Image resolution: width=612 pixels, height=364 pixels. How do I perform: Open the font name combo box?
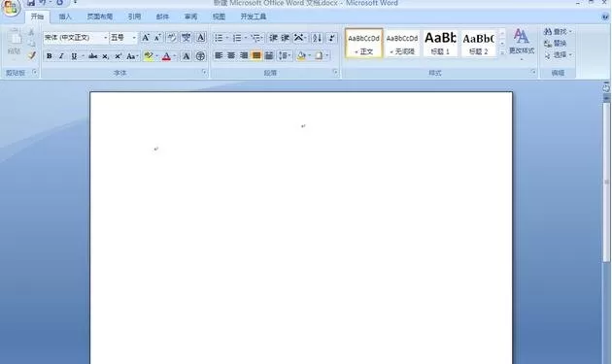pyautogui.click(x=76, y=38)
